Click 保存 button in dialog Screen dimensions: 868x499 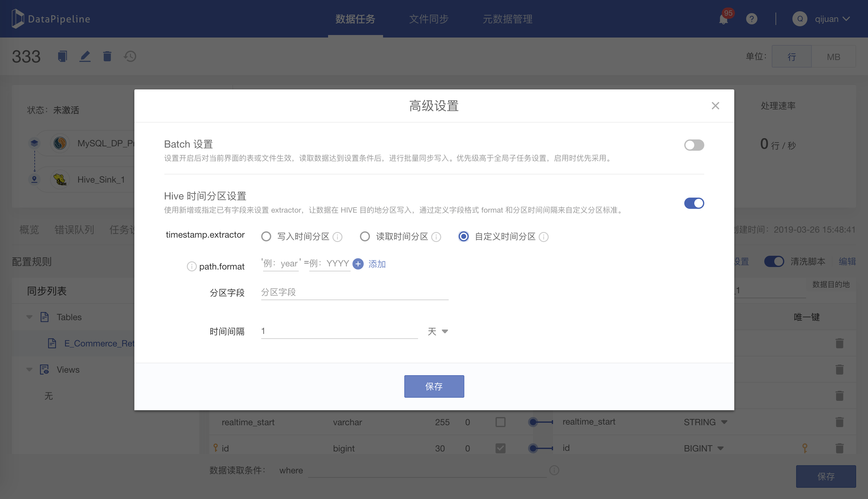tap(434, 386)
